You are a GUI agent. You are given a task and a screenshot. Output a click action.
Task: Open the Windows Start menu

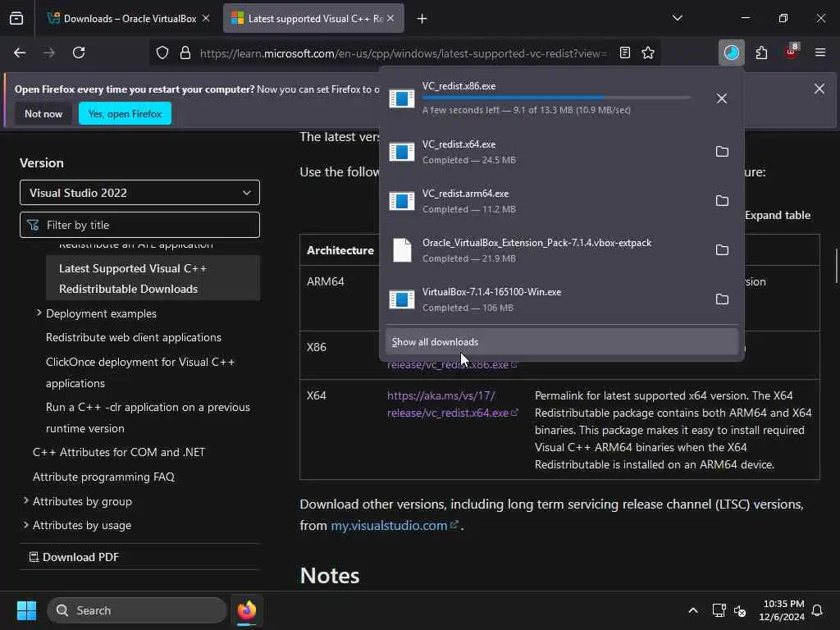click(26, 610)
